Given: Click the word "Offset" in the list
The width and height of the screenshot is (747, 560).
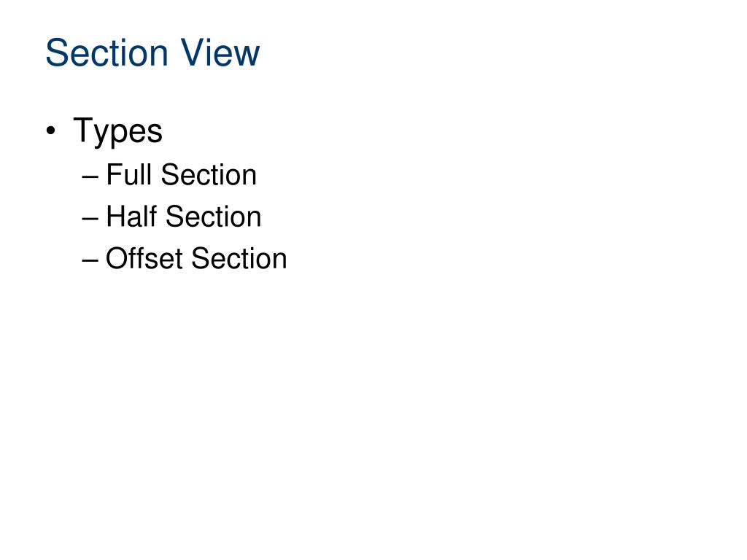Looking at the screenshot, I should point(144,259).
